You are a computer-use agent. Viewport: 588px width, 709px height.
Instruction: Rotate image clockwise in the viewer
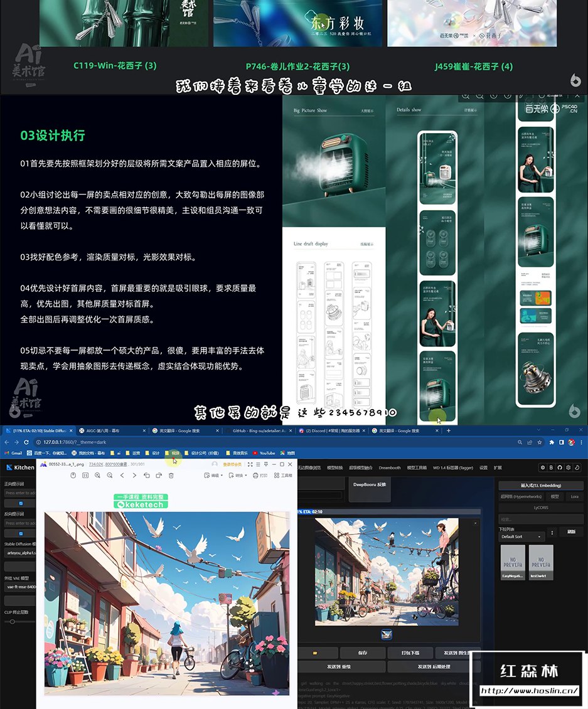pyautogui.click(x=159, y=475)
